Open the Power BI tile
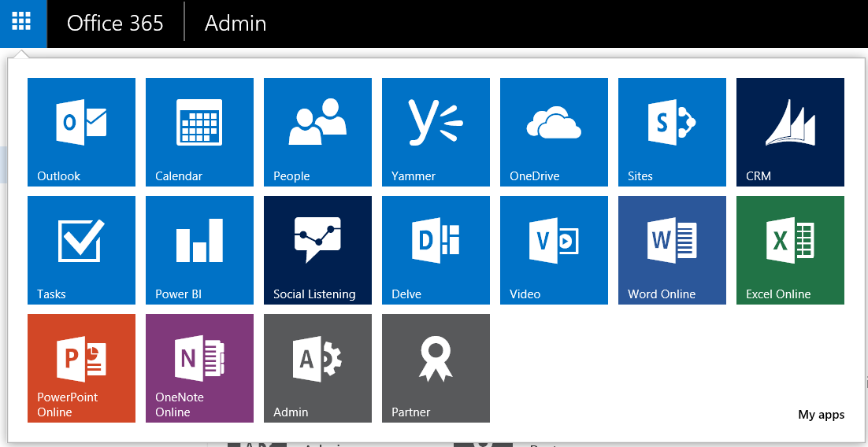868x447 pixels. 199,249
